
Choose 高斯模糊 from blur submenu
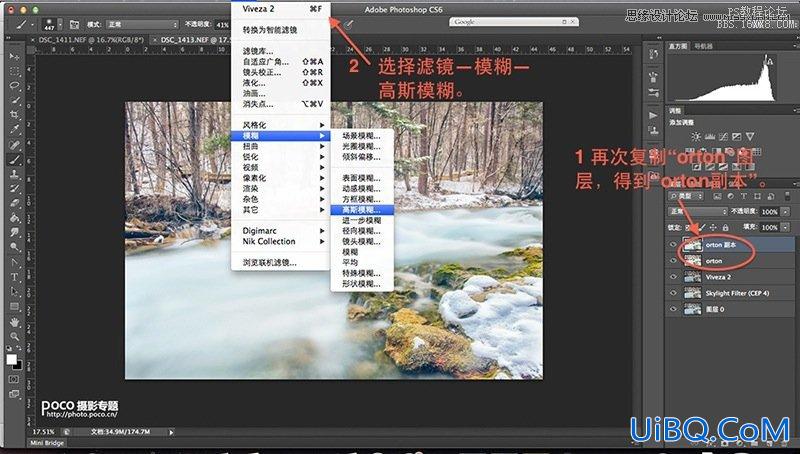tap(362, 210)
